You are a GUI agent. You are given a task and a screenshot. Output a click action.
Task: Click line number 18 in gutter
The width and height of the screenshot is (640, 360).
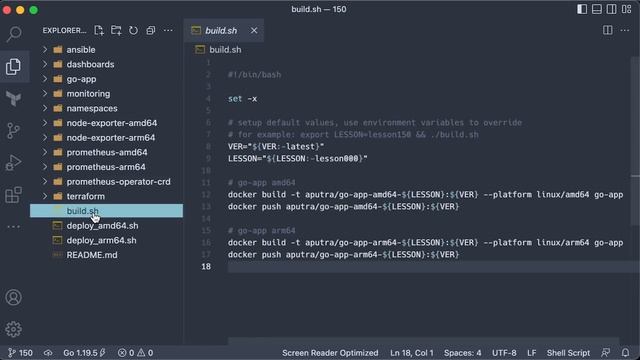coord(206,267)
